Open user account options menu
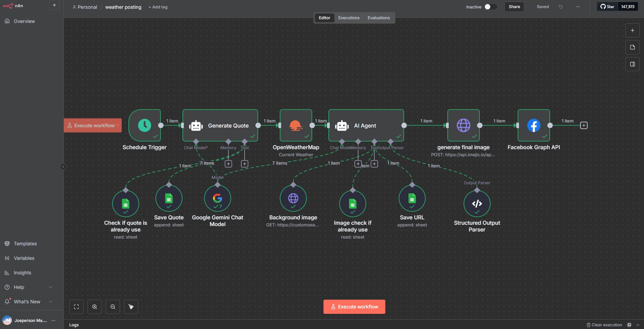This screenshot has width=644, height=329. coord(53,321)
